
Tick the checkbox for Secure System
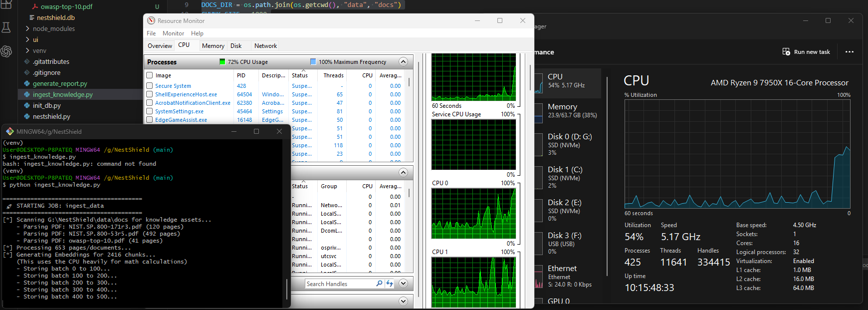[150, 86]
